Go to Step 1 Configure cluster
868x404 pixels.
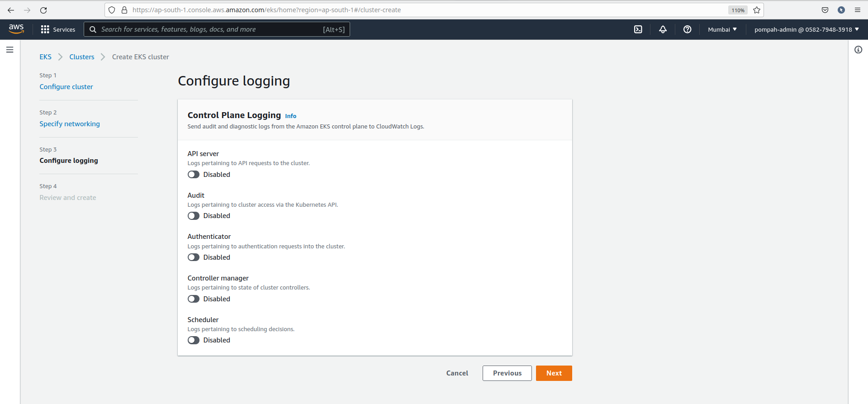pyautogui.click(x=66, y=87)
